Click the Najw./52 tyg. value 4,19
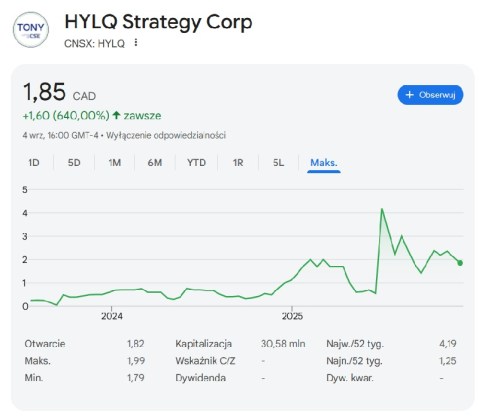 coord(448,343)
